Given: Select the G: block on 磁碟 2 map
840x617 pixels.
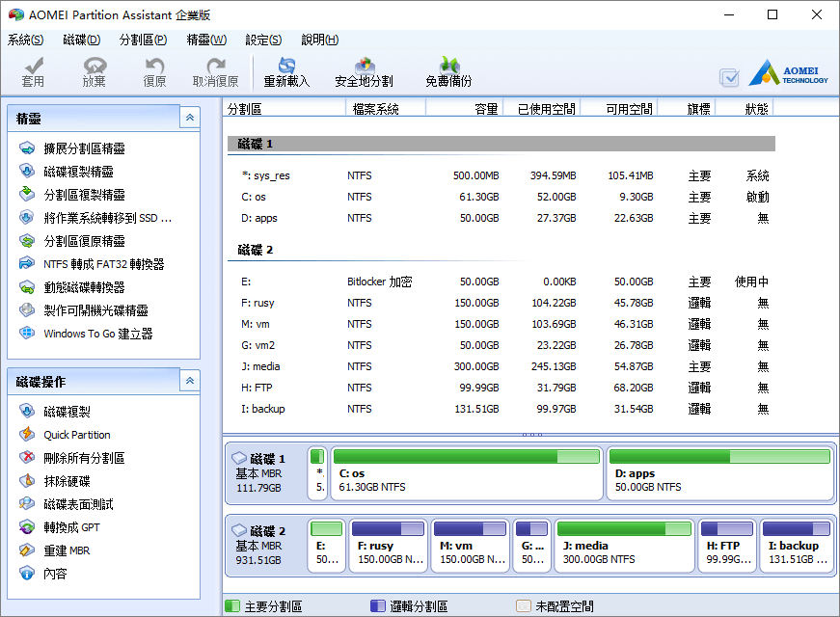Looking at the screenshot, I should (532, 546).
